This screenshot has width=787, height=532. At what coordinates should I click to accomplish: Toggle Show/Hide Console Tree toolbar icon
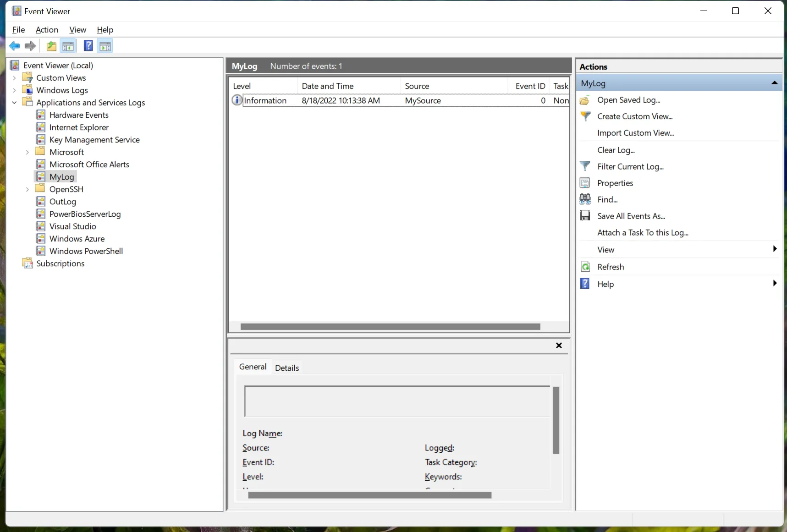click(68, 46)
